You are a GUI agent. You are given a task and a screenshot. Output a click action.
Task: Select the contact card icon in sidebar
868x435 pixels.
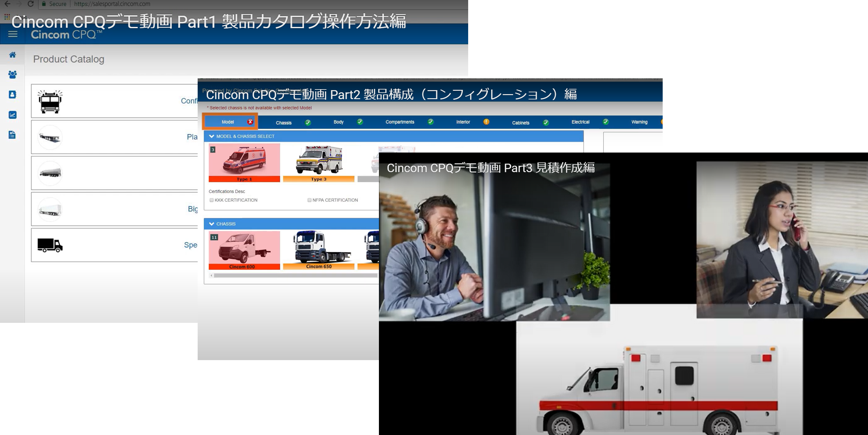coord(13,94)
